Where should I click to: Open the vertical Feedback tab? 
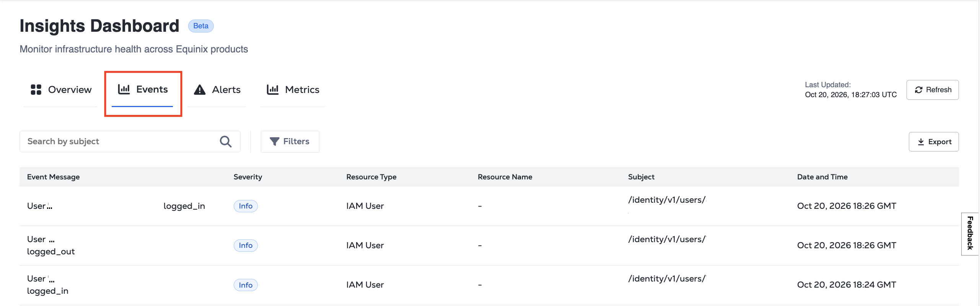coord(970,234)
